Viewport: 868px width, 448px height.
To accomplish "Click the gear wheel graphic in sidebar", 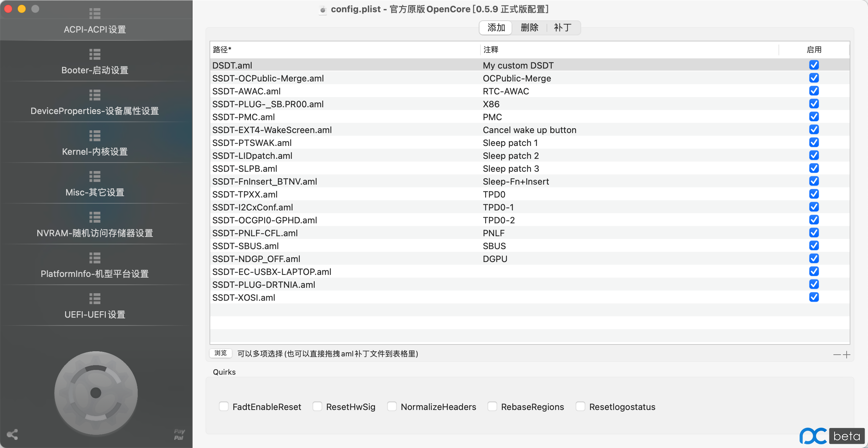I will click(96, 393).
